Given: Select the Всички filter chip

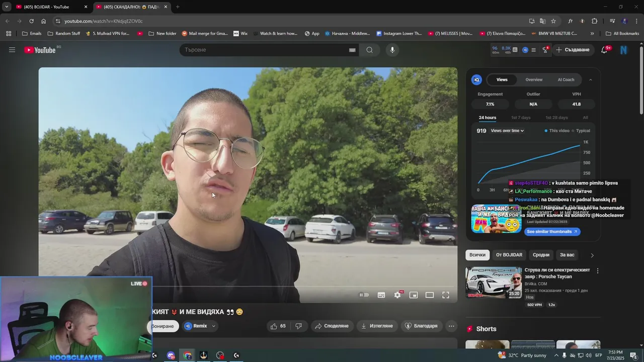Looking at the screenshot, I should [477, 255].
